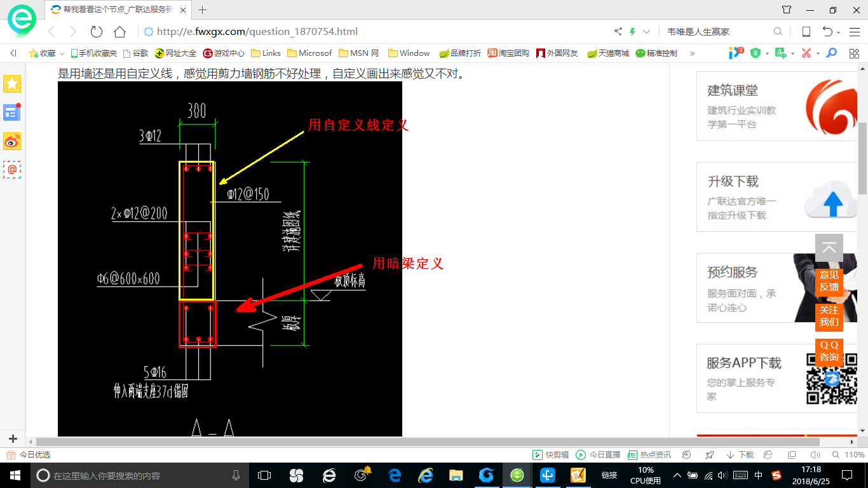Open the 建筑课堂 sidebar card
The width and height of the screenshot is (868, 488).
coord(776,105)
